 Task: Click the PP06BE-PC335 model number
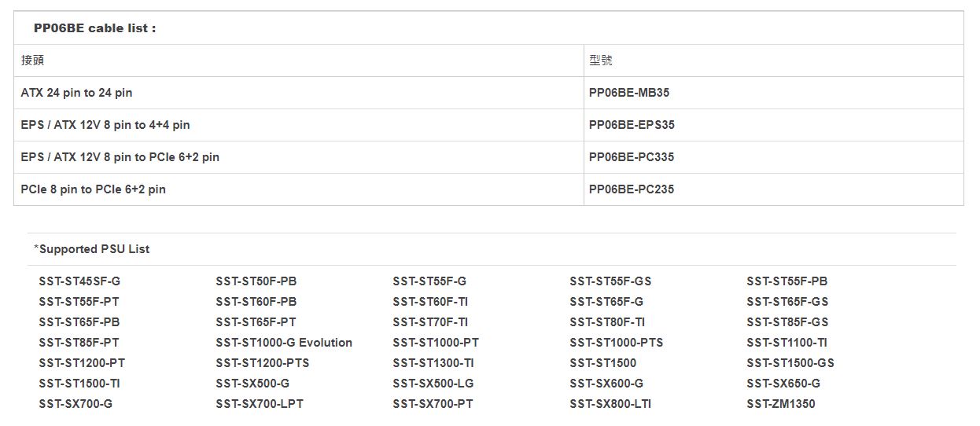(632, 157)
